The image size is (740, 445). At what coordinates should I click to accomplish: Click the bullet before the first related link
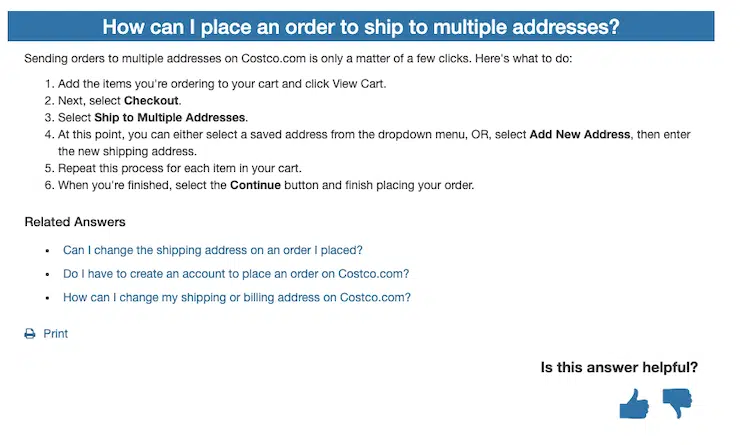(47, 251)
